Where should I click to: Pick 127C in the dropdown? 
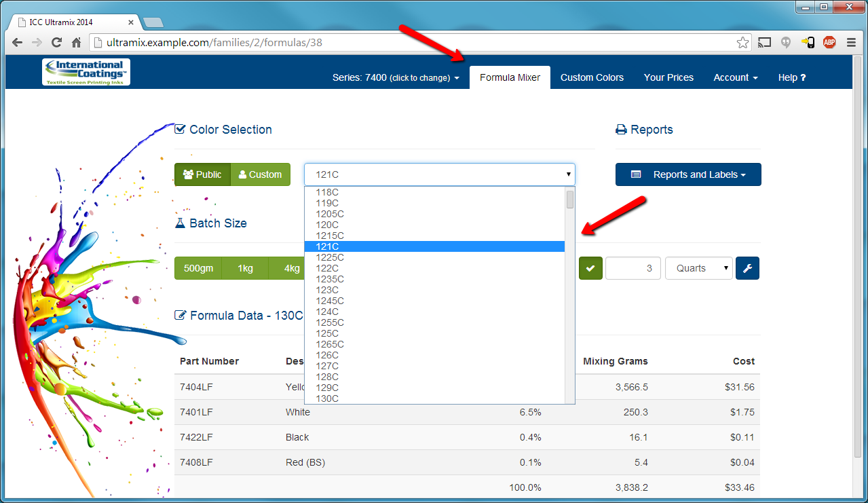(434, 366)
